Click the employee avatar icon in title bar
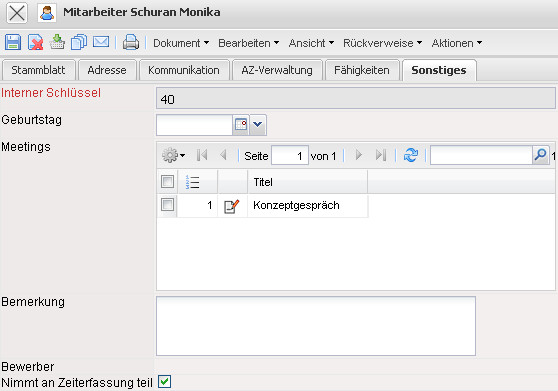Viewport: 558px width, 391px height. click(47, 13)
